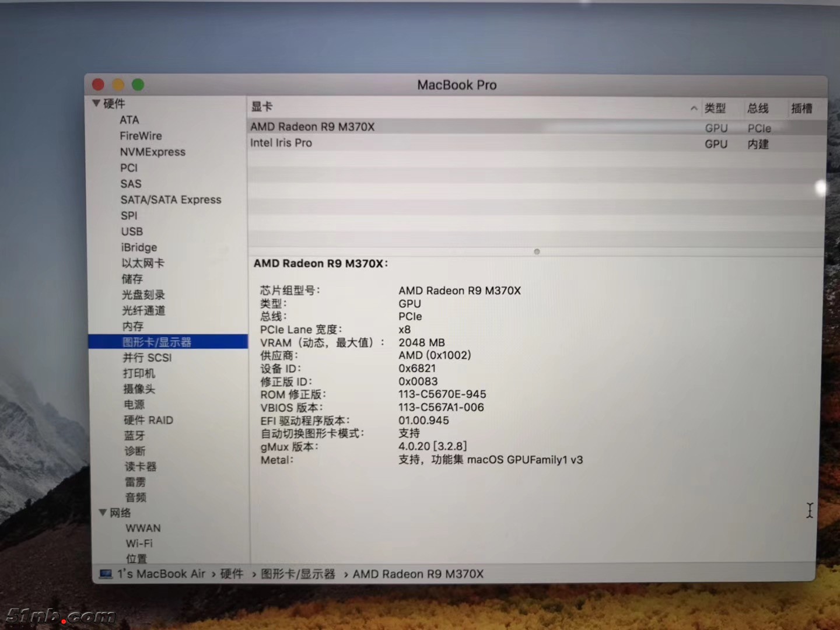
Task: Click the EFI driver version 01.00.945
Action: click(x=423, y=421)
